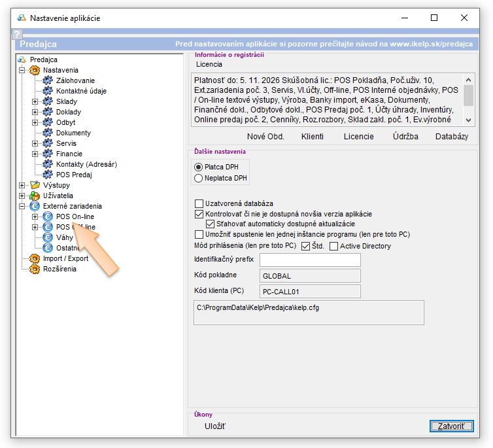Click Uložiť to save settings
The height and width of the screenshot is (448, 493).
coord(215,426)
